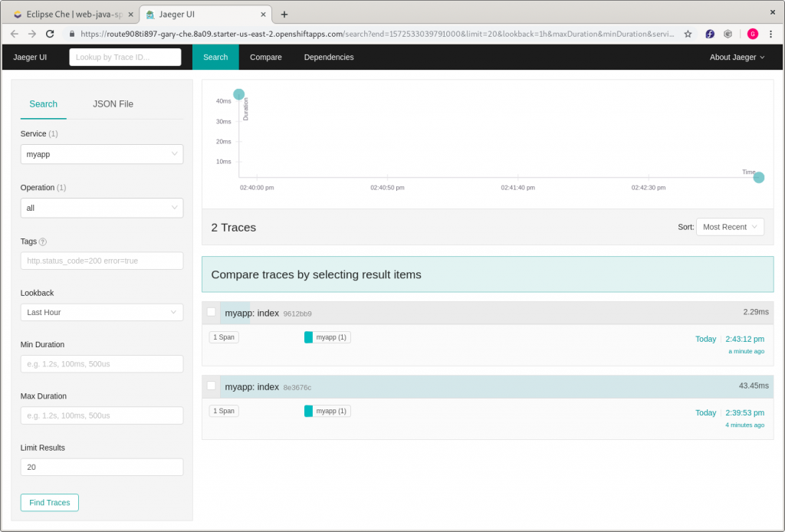Click the browser back arrow icon
Viewport: 785px width, 532px height.
tap(14, 34)
